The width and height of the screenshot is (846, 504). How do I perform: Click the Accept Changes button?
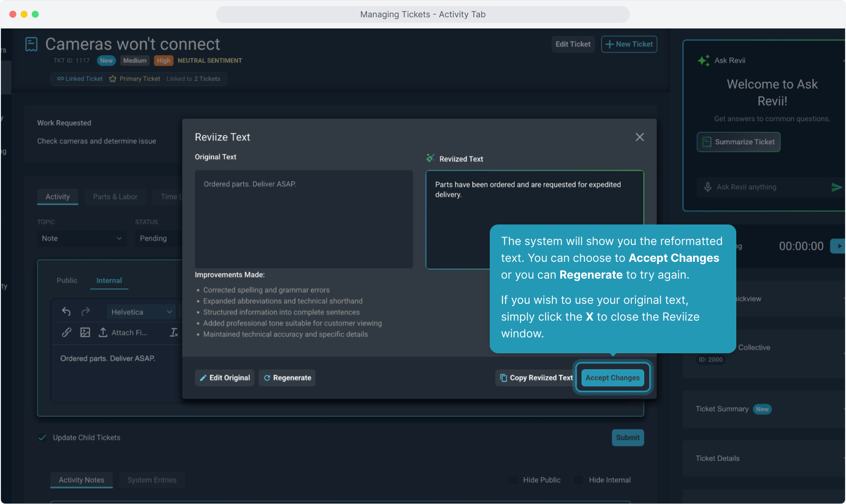click(613, 378)
